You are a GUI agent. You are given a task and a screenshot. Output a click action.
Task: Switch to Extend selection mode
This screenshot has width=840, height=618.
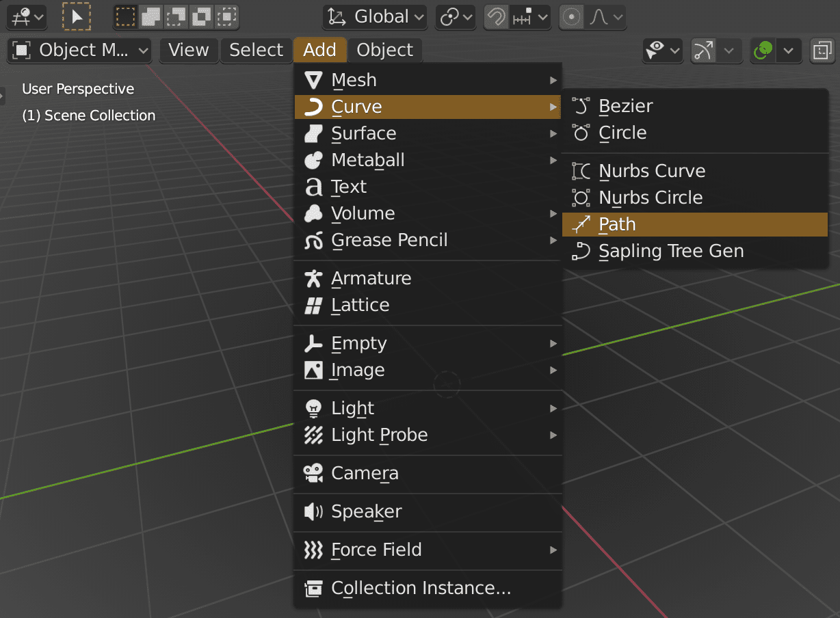click(150, 17)
